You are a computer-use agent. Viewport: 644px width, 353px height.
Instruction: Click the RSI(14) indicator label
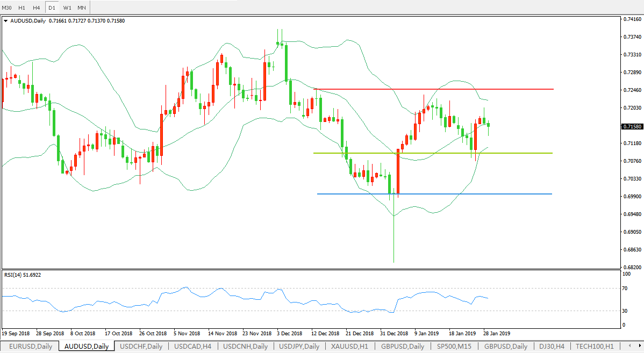tap(23, 275)
